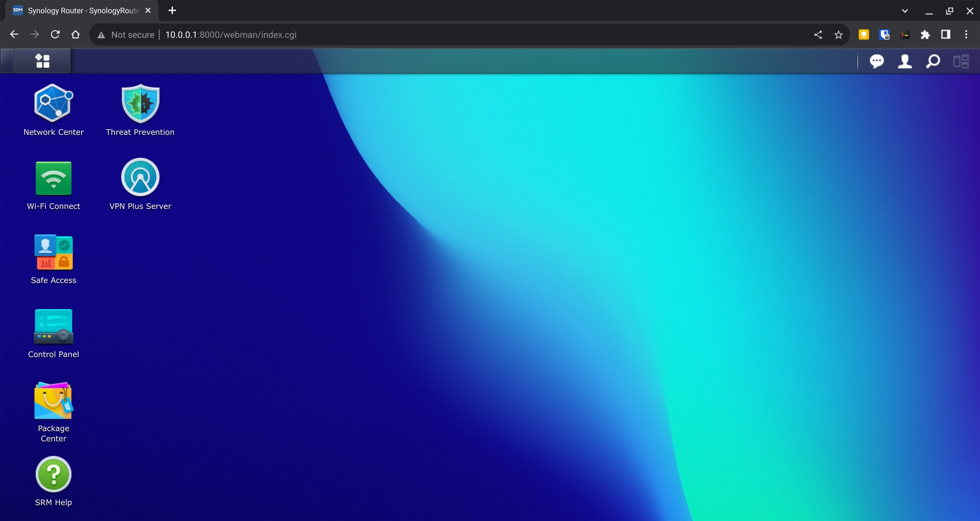Open SRM Help

click(54, 481)
